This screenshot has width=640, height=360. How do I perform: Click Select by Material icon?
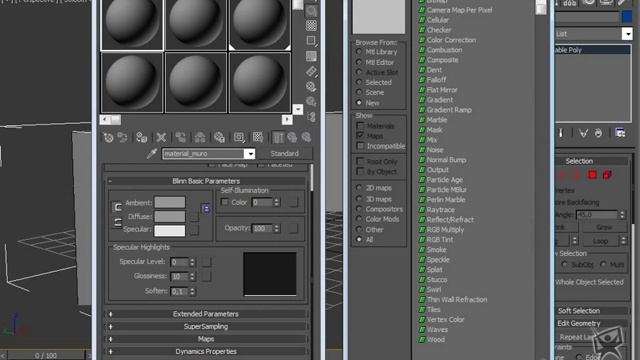[x=311, y=102]
